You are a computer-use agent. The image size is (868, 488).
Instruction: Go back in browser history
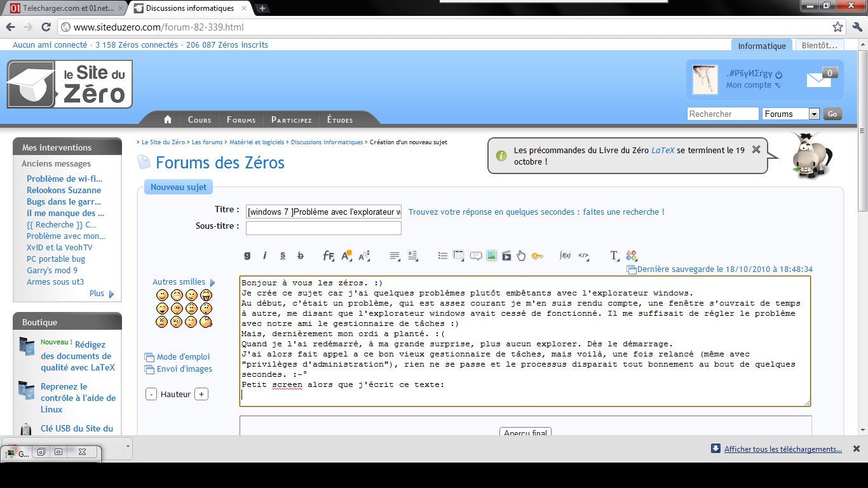pyautogui.click(x=10, y=27)
